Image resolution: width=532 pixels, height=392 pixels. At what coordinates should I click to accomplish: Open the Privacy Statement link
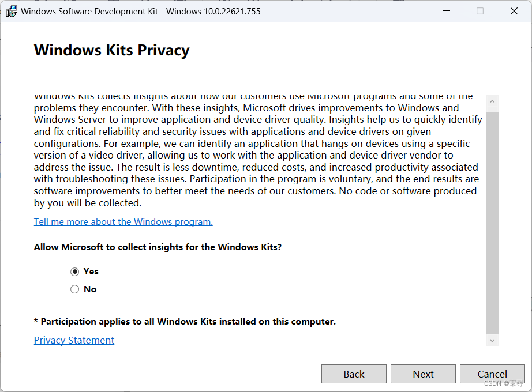(x=74, y=340)
